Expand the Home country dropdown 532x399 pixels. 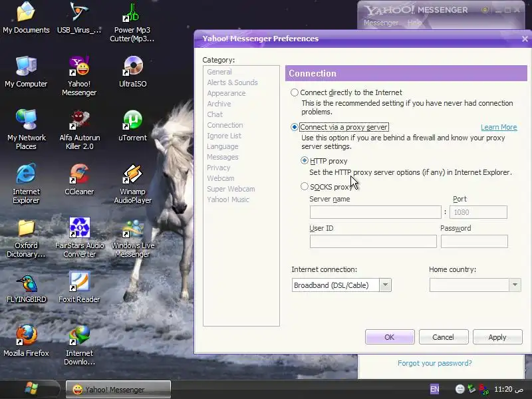click(x=515, y=285)
